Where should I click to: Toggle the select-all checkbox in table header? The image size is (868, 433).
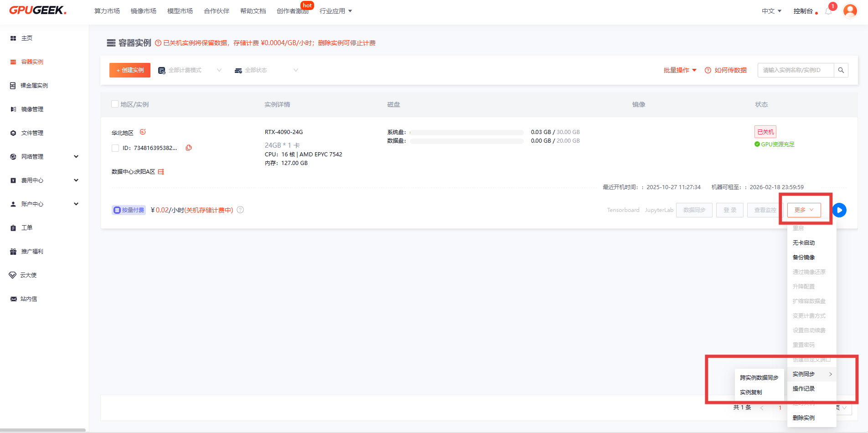click(x=115, y=104)
